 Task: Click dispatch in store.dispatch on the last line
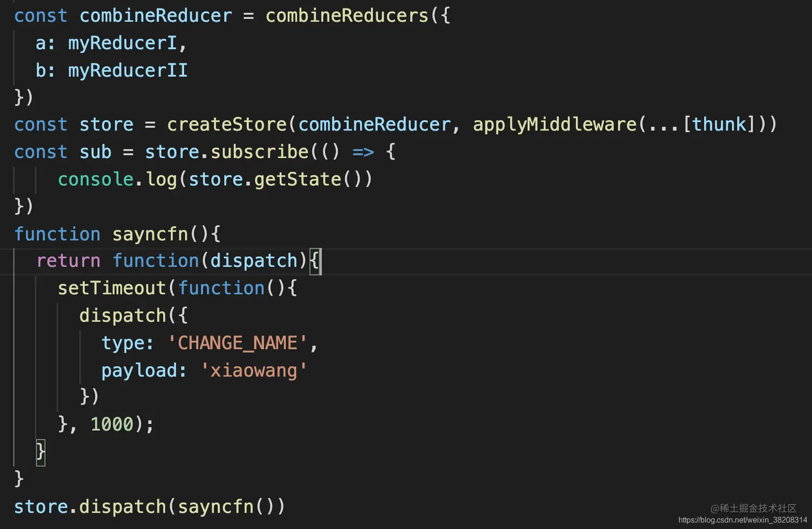pyautogui.click(x=123, y=507)
